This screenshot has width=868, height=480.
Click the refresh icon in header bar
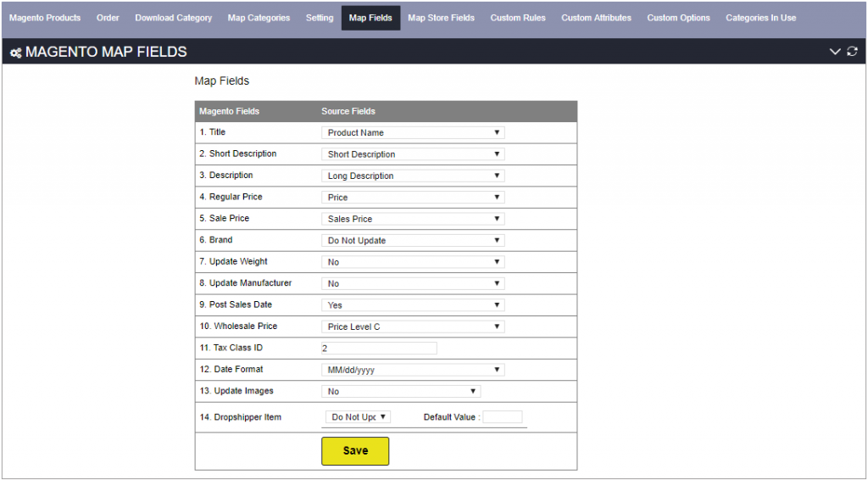pos(852,52)
